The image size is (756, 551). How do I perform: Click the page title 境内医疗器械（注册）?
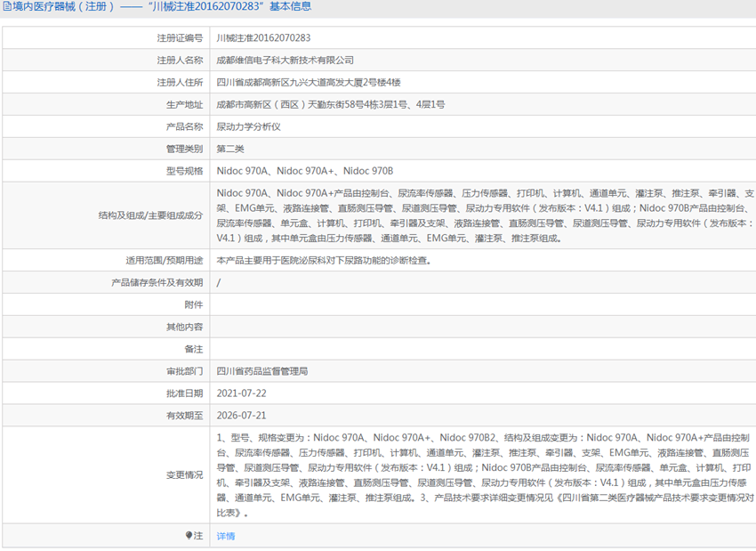click(62, 7)
